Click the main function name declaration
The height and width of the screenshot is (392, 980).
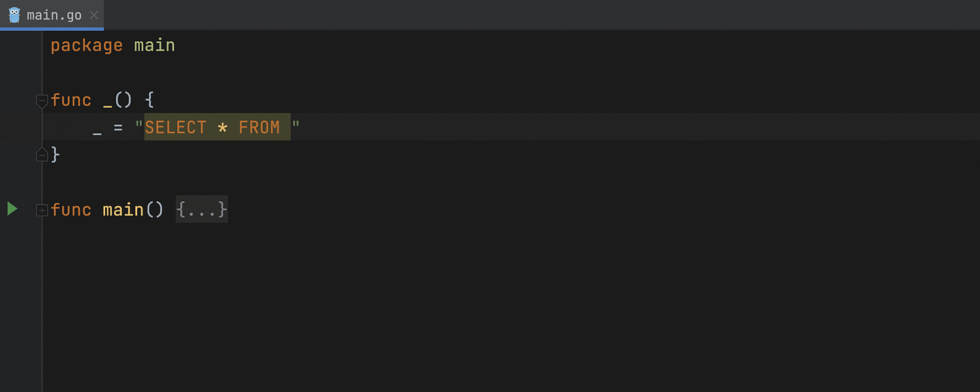point(123,210)
